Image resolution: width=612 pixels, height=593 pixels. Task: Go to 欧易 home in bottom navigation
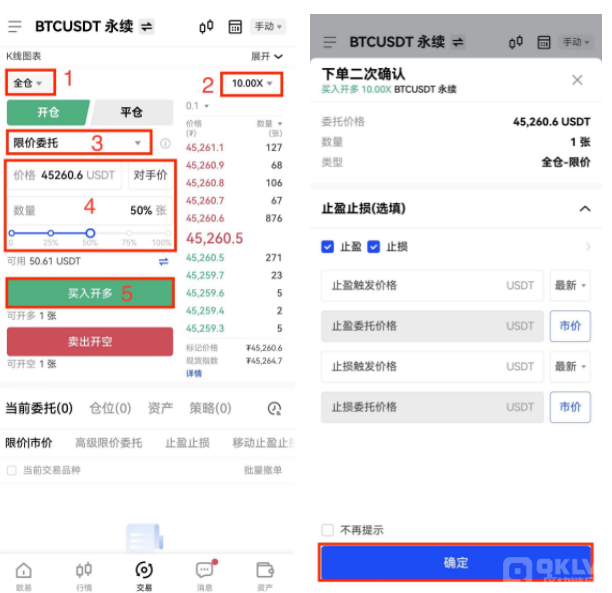tap(23, 573)
